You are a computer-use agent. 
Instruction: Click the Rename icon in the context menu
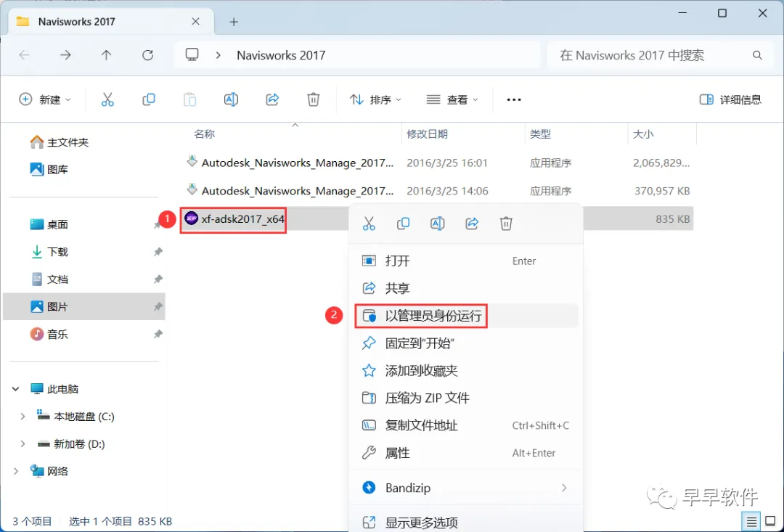(438, 224)
